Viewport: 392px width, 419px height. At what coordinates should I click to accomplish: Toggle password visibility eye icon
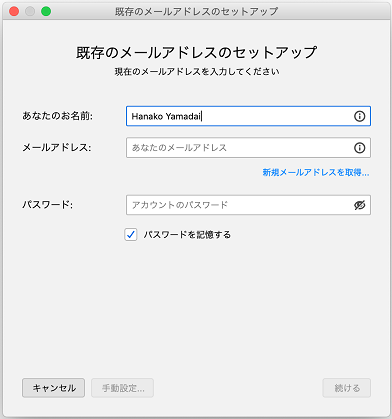359,205
